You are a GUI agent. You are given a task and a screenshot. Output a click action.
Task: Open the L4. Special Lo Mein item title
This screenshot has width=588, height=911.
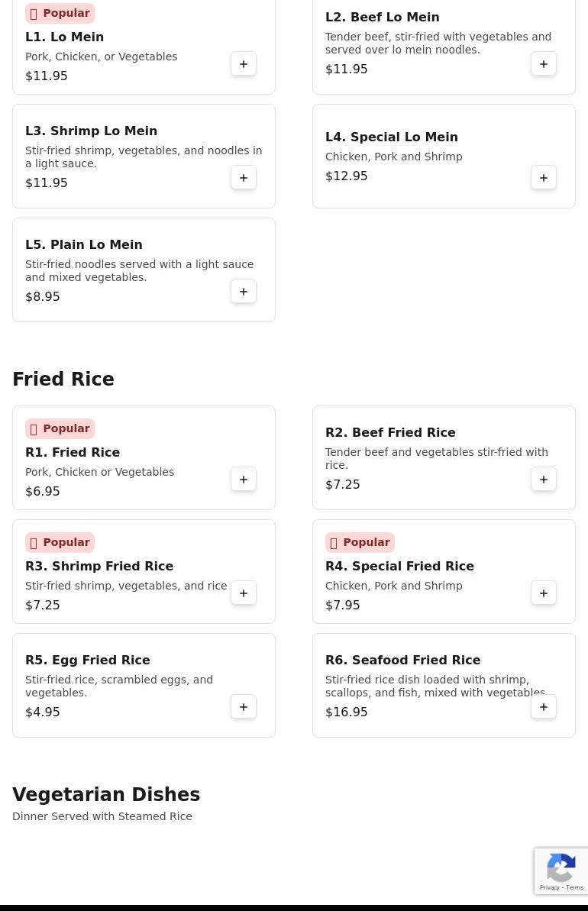[x=392, y=137]
